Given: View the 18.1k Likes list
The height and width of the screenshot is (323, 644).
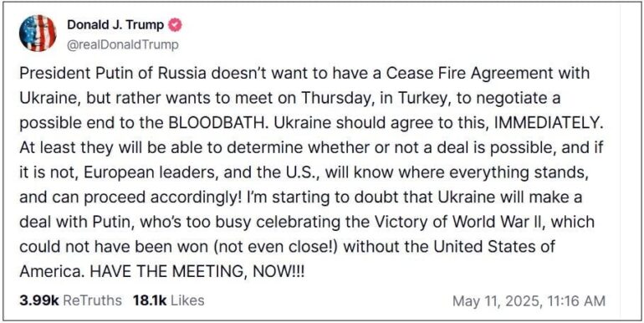Looking at the screenshot, I should pos(168,300).
